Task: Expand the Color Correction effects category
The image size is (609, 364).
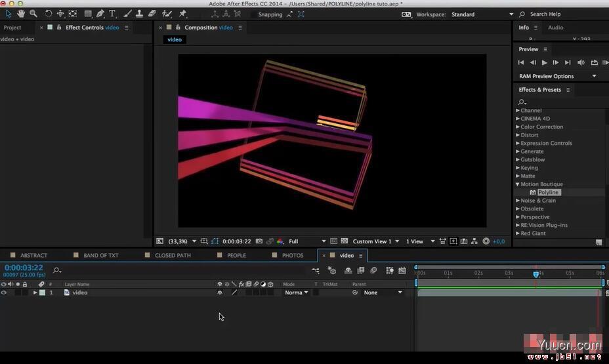Action: coord(517,127)
